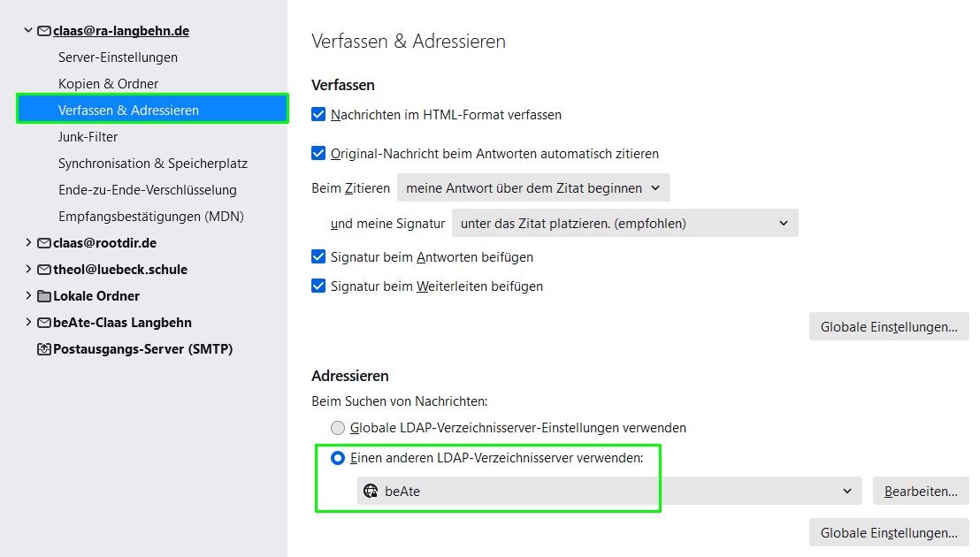
Task: Click the globe icon beside beAte
Action: tap(371, 491)
